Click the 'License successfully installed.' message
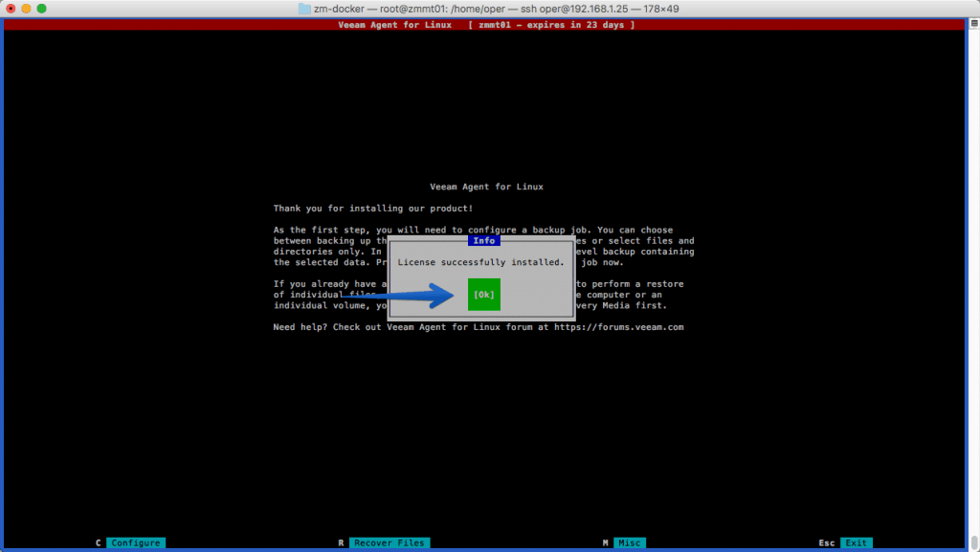 [480, 262]
